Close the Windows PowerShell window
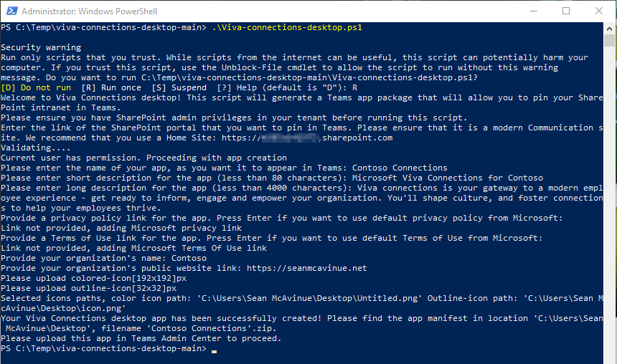Image resolution: width=617 pixels, height=364 pixels. click(x=599, y=11)
